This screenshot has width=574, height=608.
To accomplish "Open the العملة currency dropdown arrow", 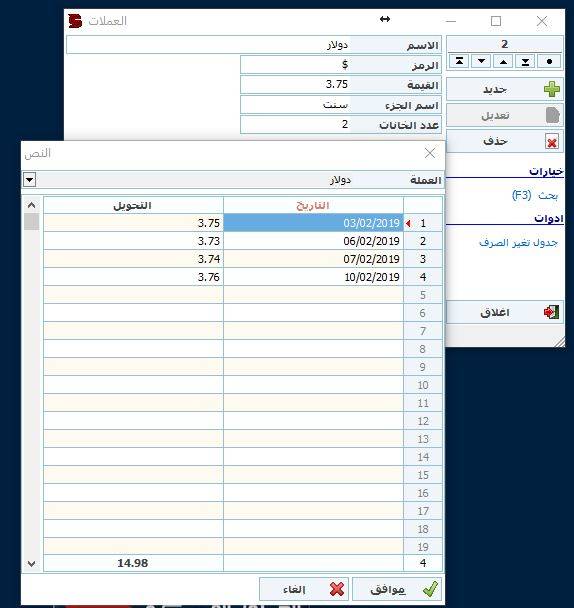I will [30, 180].
